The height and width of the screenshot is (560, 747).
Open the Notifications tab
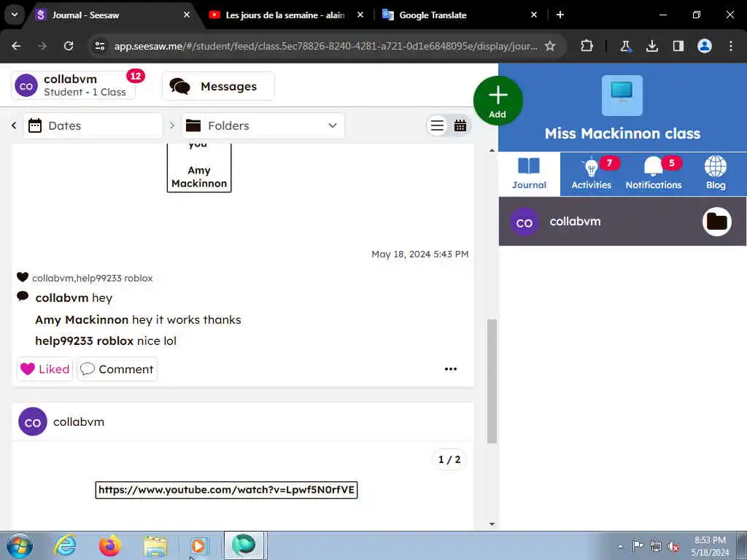pyautogui.click(x=654, y=174)
